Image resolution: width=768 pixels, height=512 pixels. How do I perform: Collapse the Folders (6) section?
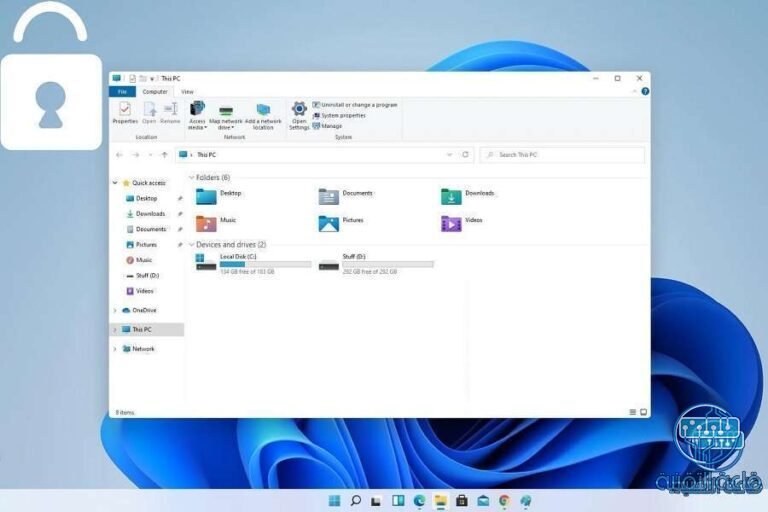click(x=191, y=177)
